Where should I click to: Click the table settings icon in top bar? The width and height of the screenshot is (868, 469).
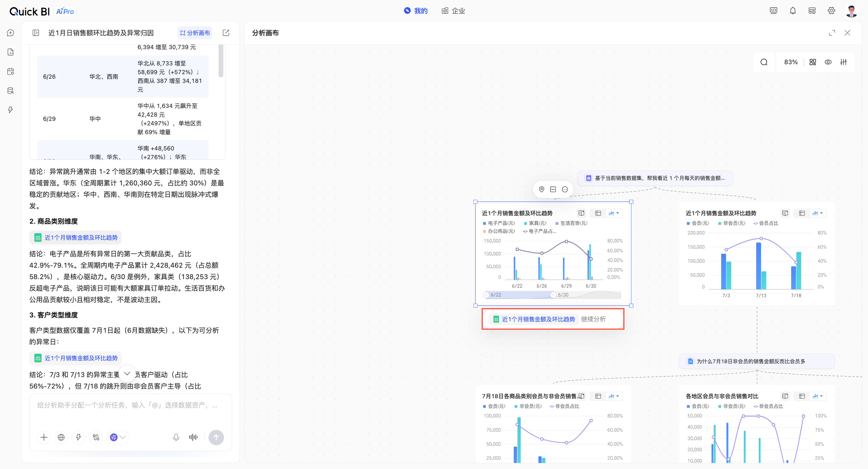tap(812, 11)
